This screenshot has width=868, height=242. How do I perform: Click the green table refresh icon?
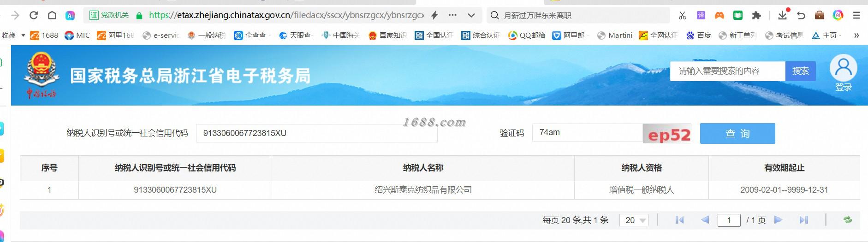click(848, 220)
